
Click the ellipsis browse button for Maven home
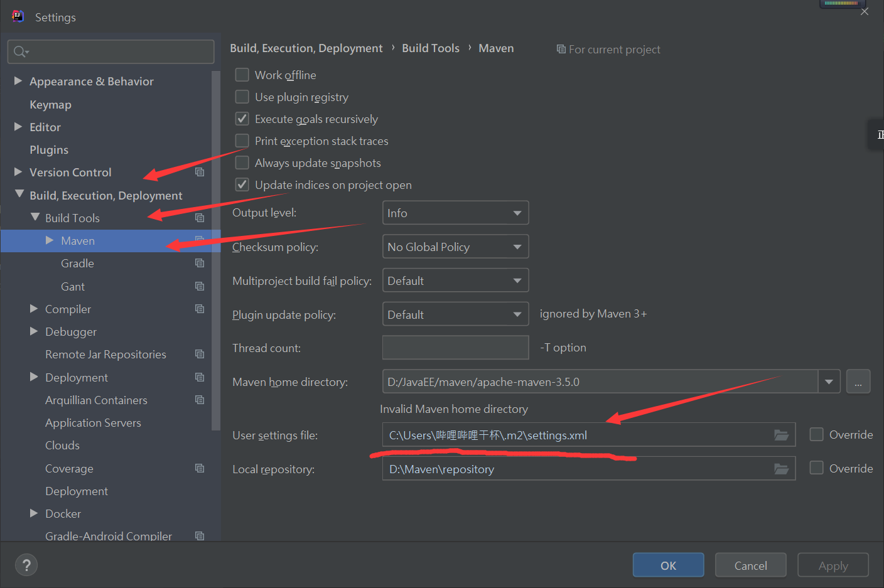click(x=858, y=382)
